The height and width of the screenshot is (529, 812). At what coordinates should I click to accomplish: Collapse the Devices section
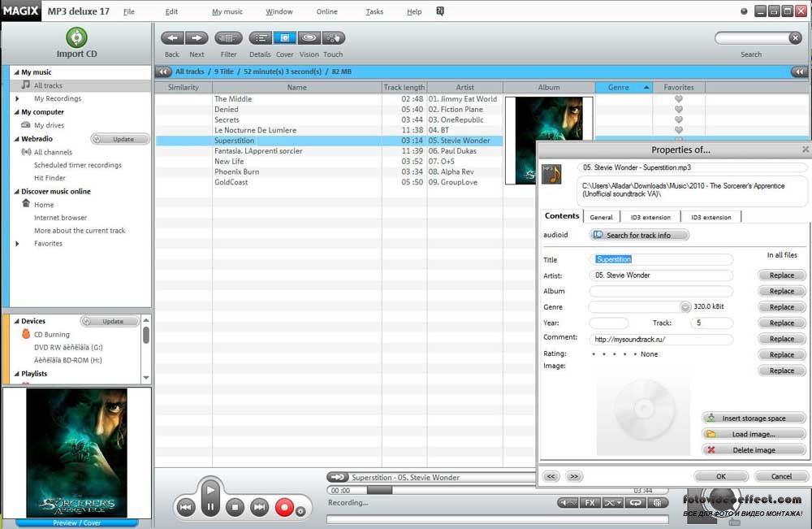(16, 321)
